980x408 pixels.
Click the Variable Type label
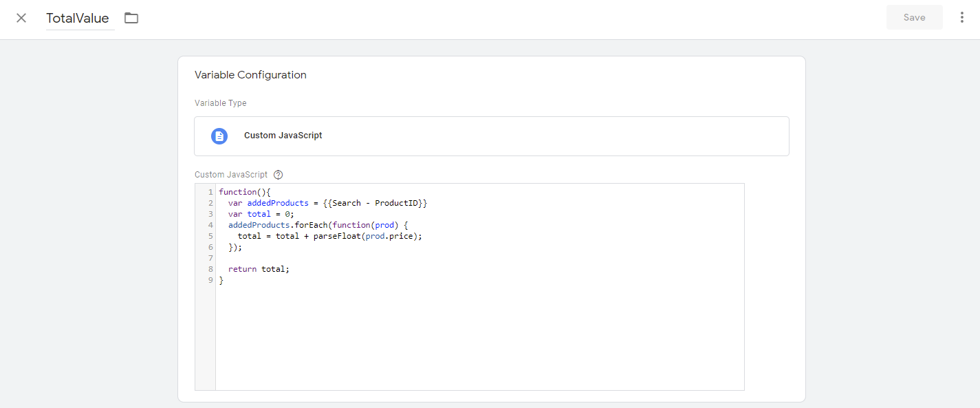tap(220, 103)
